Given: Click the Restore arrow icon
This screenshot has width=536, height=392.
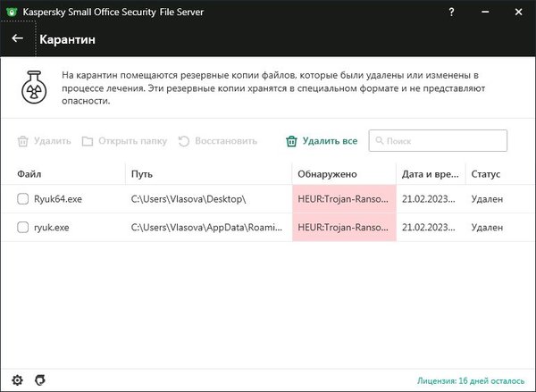Looking at the screenshot, I should [x=184, y=141].
